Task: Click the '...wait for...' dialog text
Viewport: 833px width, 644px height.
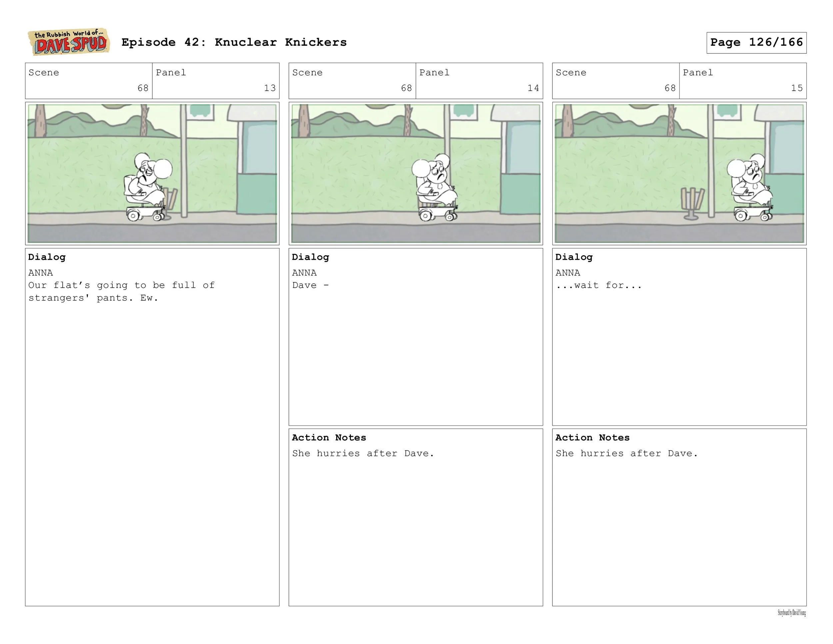Action: [598, 285]
